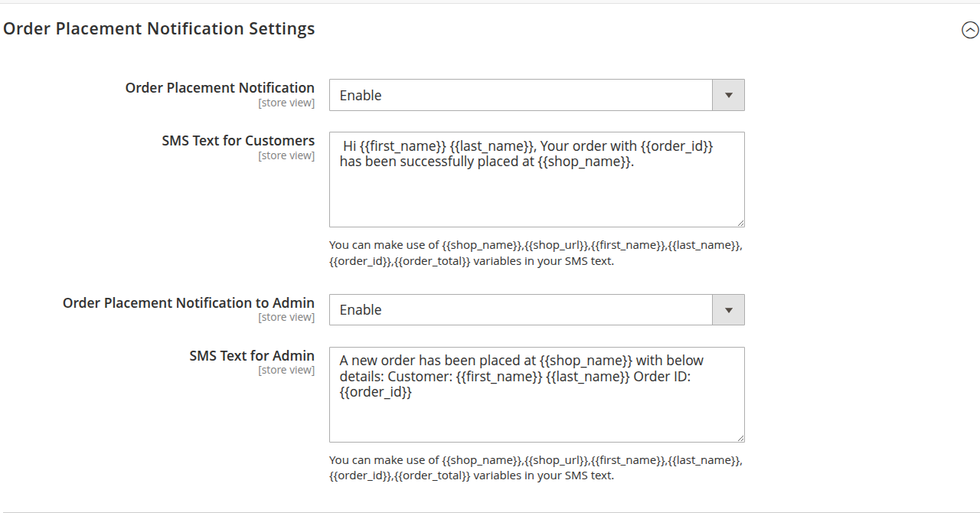
Task: Click arrow of Notification to Admin select
Action: click(729, 310)
